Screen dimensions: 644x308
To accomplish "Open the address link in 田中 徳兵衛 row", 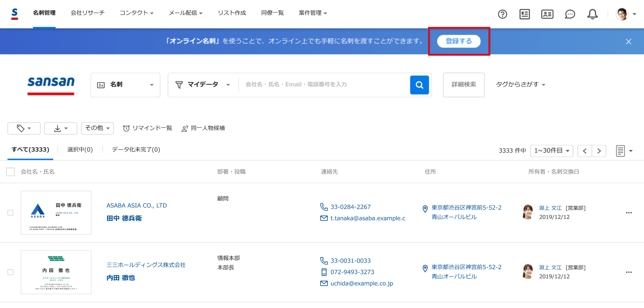I will [x=466, y=212].
